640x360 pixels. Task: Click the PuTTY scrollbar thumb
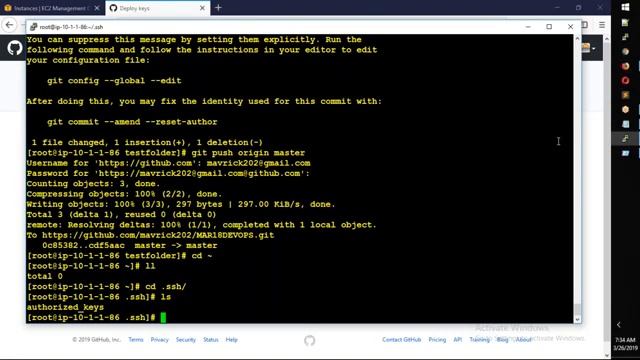(x=577, y=309)
